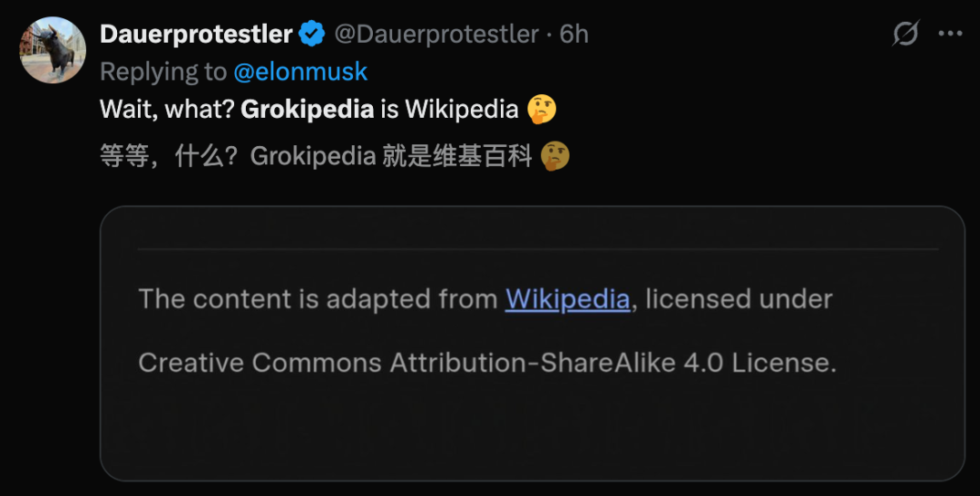Click the divider line inside the image card

tap(537, 248)
